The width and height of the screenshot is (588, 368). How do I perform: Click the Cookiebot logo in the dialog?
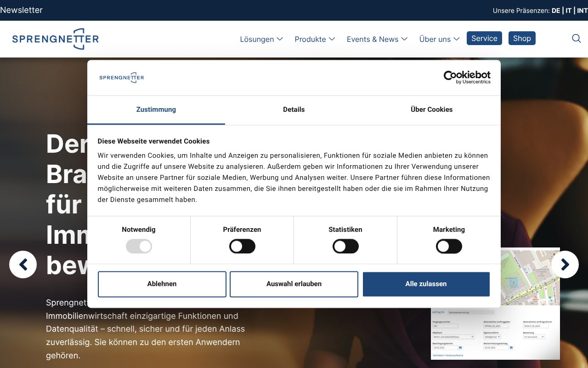(x=467, y=76)
